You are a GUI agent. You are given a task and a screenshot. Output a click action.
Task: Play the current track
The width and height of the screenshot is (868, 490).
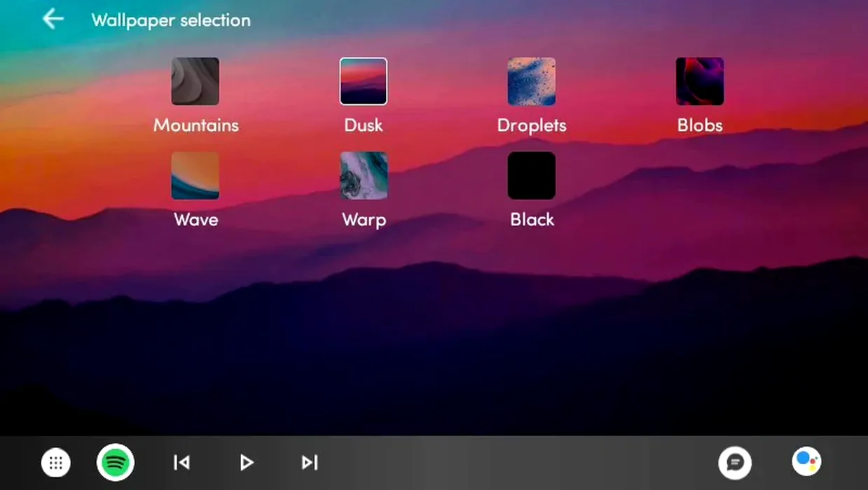pyautogui.click(x=246, y=463)
